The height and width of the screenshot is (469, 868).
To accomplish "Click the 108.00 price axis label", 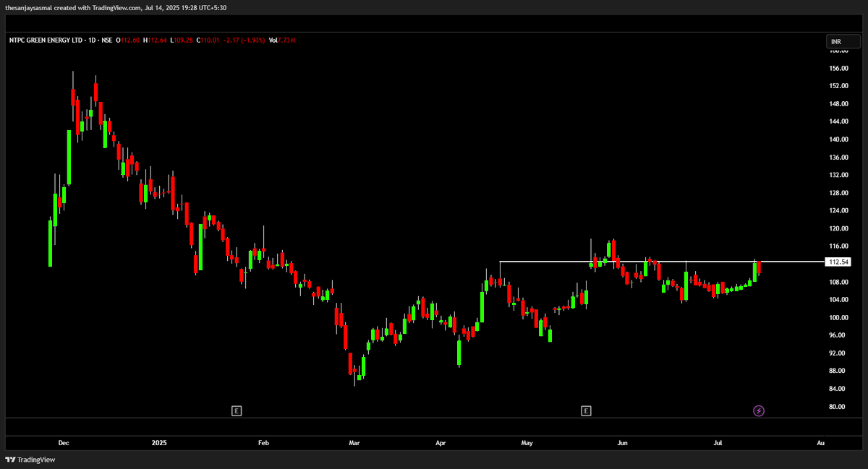I will coord(838,282).
